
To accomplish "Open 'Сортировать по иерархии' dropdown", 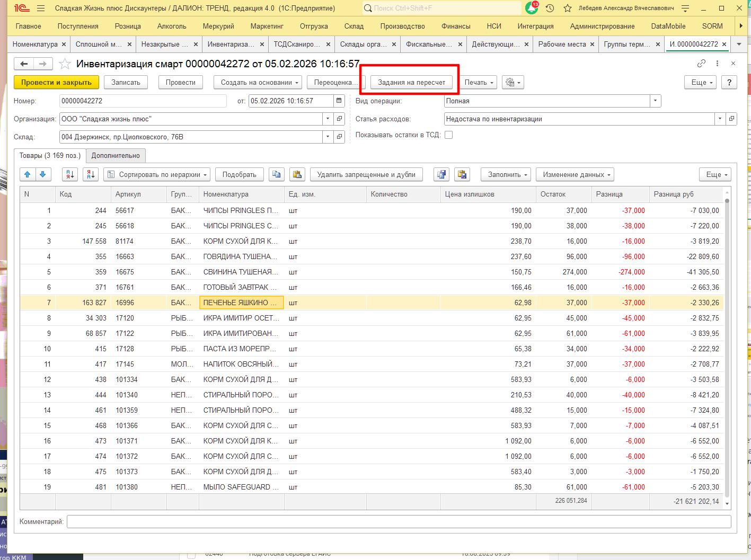I will (157, 174).
